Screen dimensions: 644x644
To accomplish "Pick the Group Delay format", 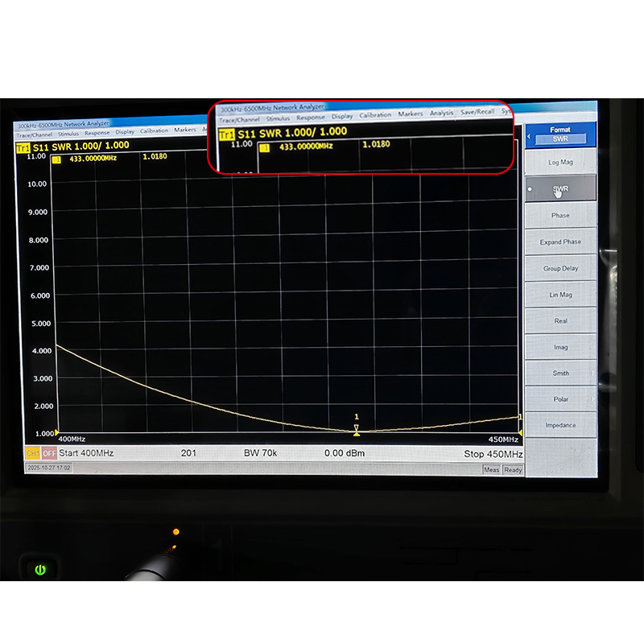I will [560, 268].
